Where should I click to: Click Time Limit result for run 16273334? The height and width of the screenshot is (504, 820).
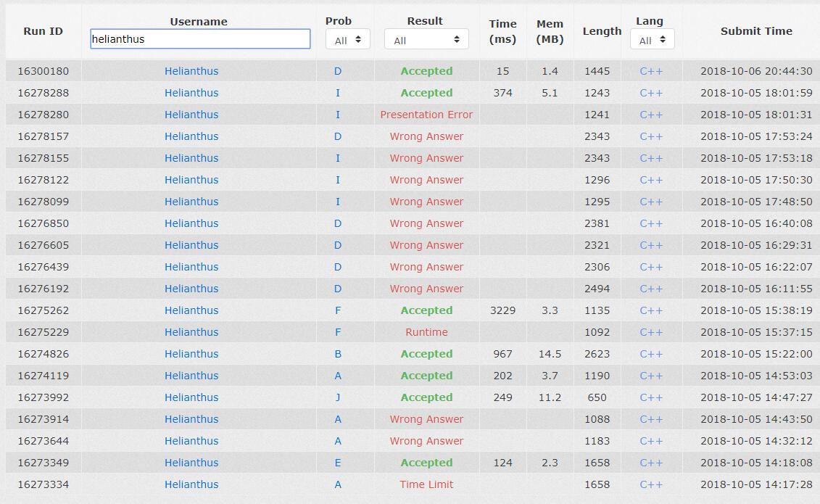tap(426, 484)
